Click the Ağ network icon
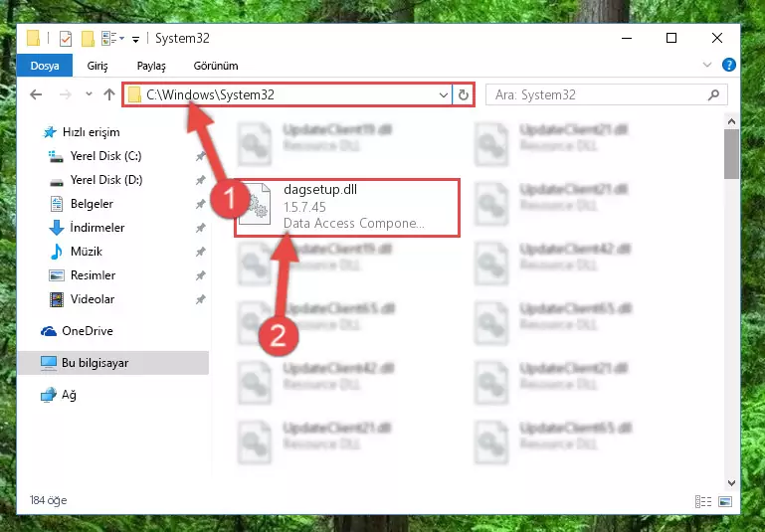 coord(49,395)
